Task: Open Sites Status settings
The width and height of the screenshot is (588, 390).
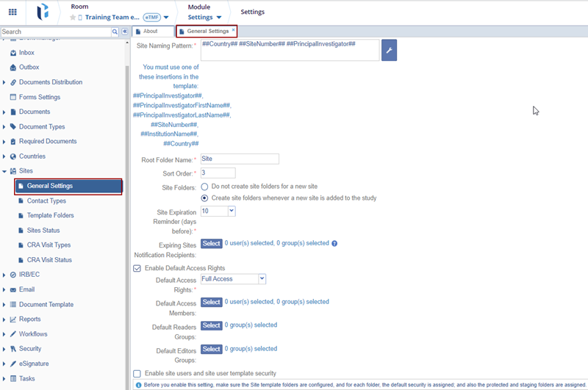Action: [x=43, y=231]
